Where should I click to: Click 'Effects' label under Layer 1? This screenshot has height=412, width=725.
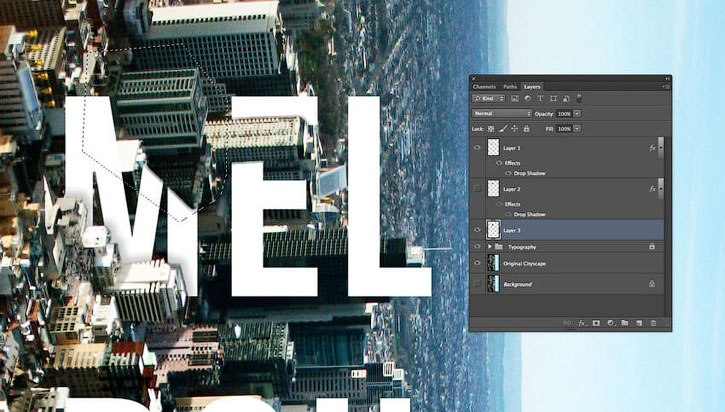[x=513, y=163]
